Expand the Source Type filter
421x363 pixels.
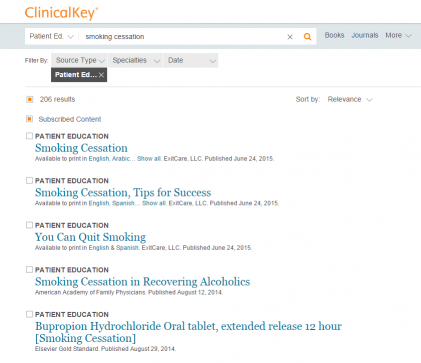[79, 60]
